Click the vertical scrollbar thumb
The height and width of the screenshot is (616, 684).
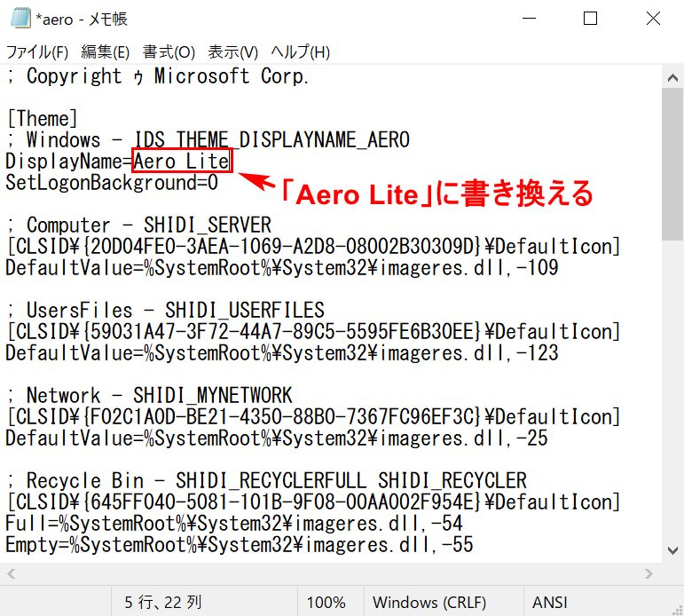(x=672, y=164)
